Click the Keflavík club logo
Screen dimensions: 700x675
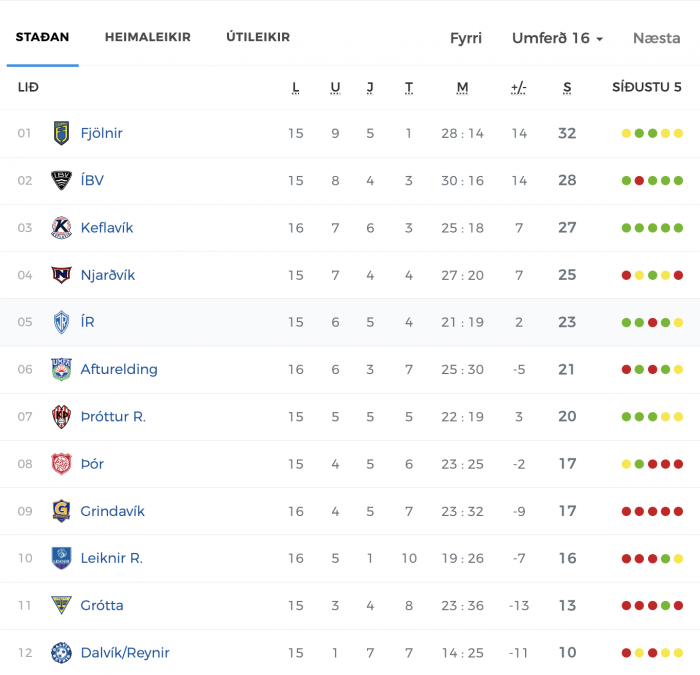coord(61,228)
